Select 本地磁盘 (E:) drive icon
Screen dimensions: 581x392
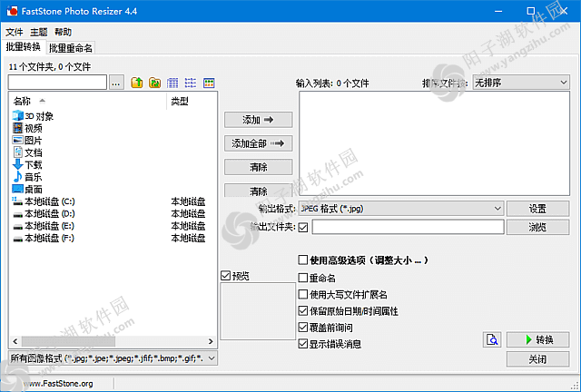click(x=18, y=226)
